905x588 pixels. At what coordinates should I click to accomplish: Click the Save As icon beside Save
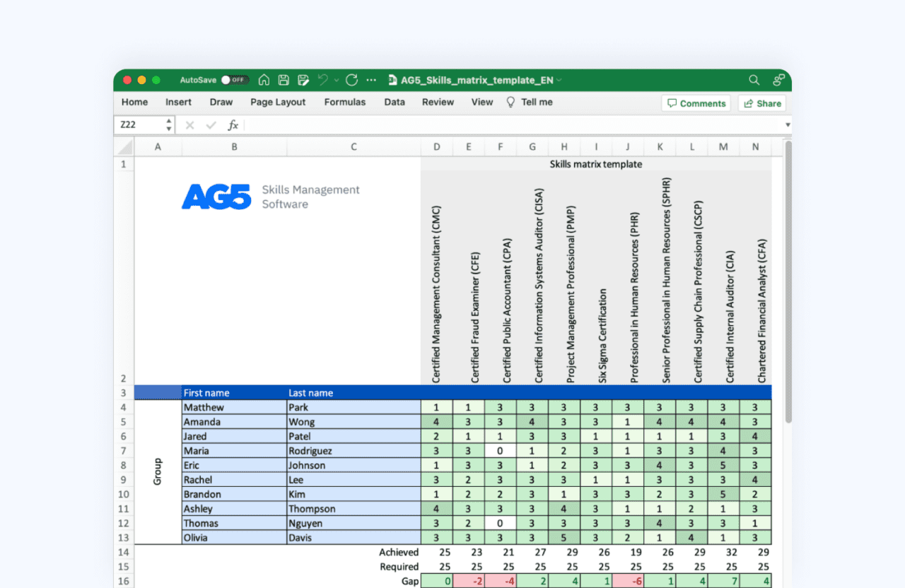(302, 80)
